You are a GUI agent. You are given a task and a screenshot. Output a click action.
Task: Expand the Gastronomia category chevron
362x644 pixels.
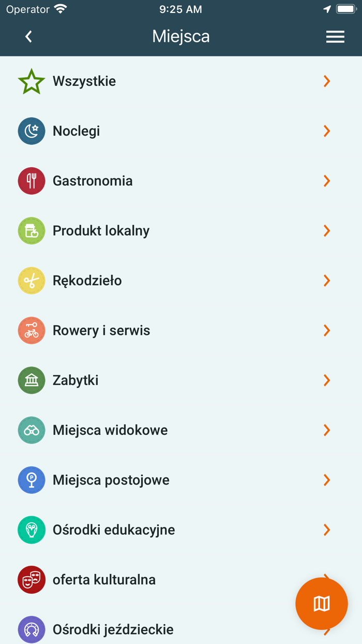click(326, 181)
